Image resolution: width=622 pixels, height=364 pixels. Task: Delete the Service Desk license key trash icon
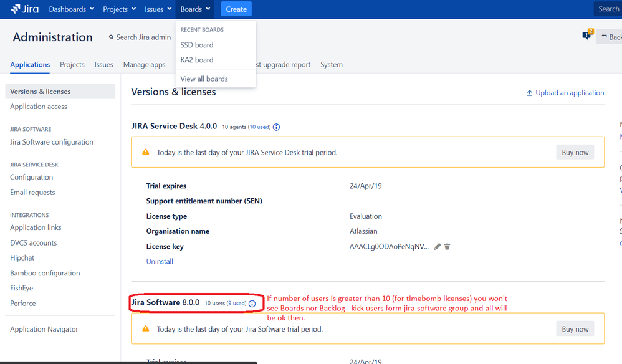point(447,247)
